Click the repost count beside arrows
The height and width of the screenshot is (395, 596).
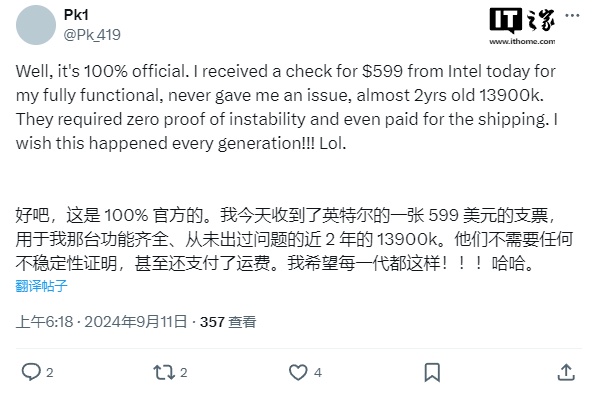pyautogui.click(x=184, y=373)
